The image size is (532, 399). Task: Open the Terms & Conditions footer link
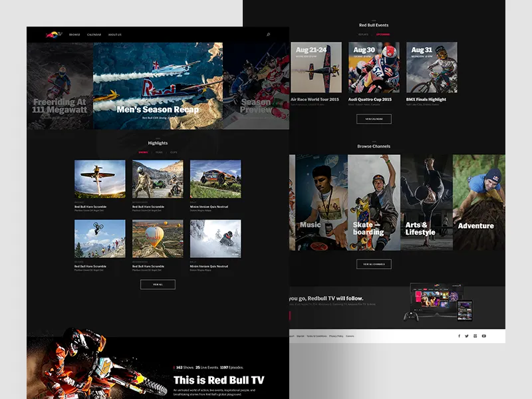317,336
